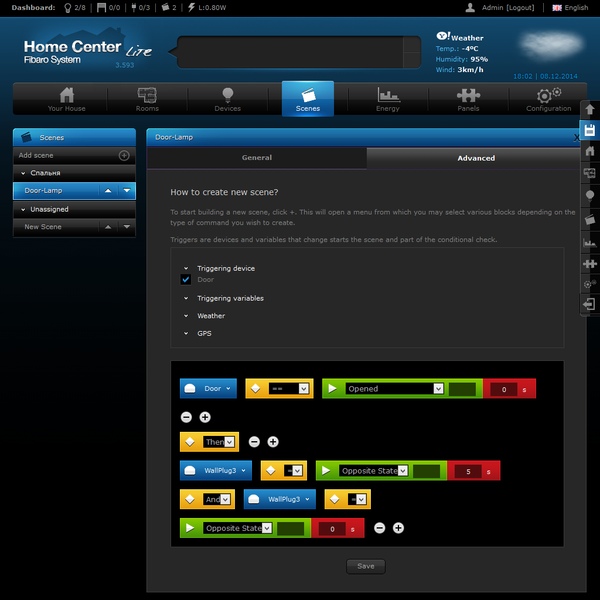Click the rooms icon in side toolbar
The width and height of the screenshot is (600, 600).
click(590, 173)
